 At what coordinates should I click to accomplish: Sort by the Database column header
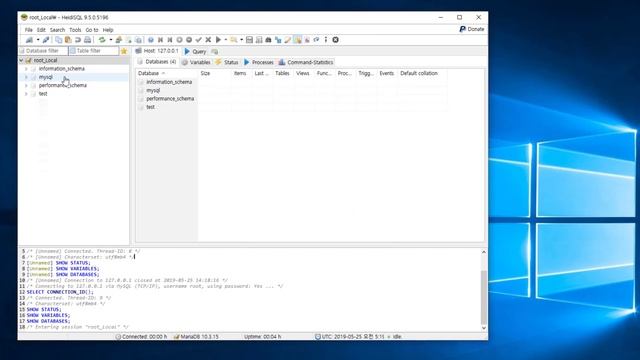167,73
